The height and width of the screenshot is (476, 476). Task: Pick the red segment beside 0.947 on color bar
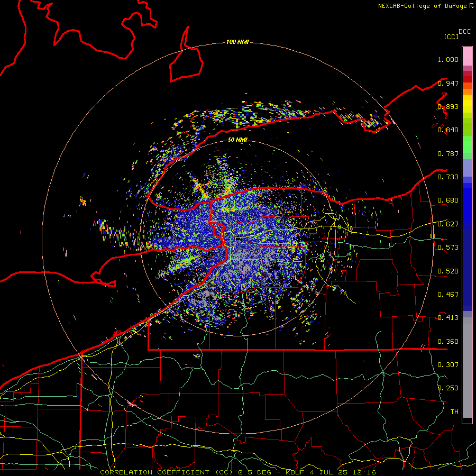click(x=467, y=79)
